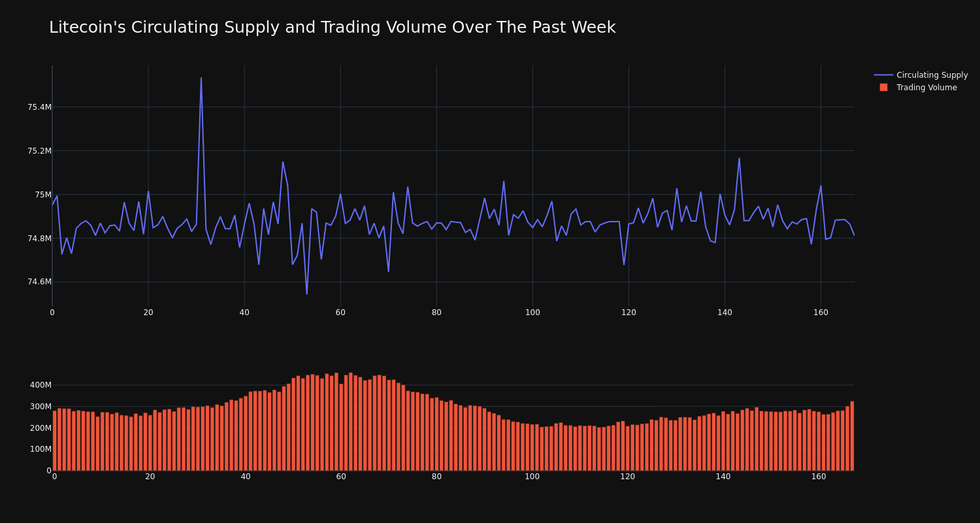980x523 pixels.
Task: Click the last volume bar at chart end
Action: click(852, 436)
